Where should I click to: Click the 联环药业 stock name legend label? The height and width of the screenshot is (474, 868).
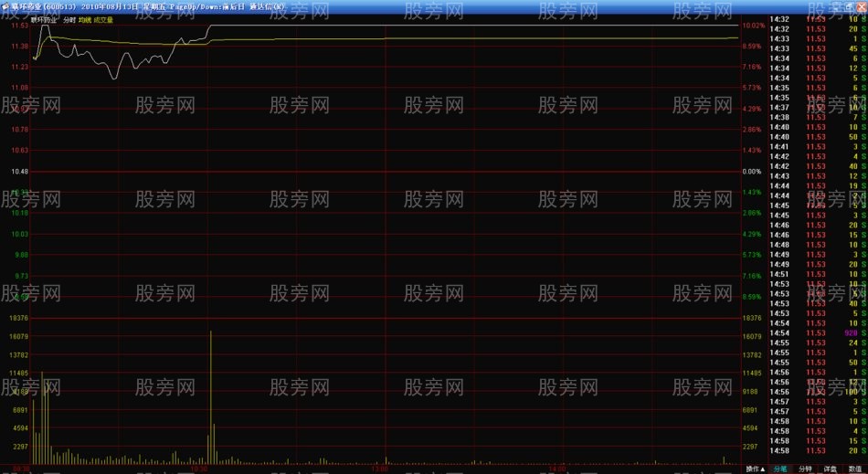44,20
